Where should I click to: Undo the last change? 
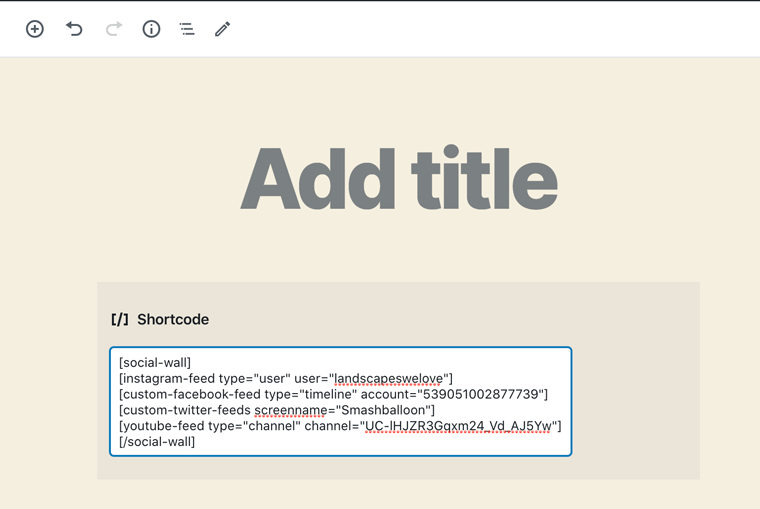[74, 29]
